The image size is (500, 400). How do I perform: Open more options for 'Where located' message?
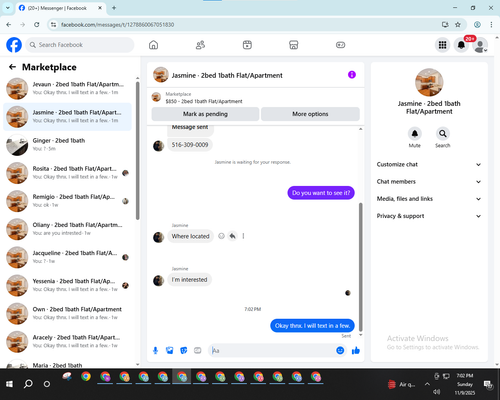(x=243, y=236)
